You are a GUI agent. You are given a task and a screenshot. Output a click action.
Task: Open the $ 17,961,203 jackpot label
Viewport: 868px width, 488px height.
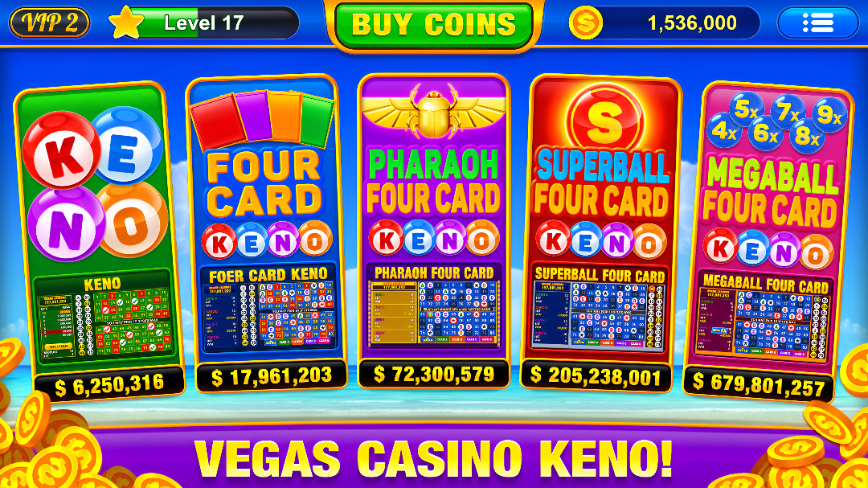tap(272, 376)
